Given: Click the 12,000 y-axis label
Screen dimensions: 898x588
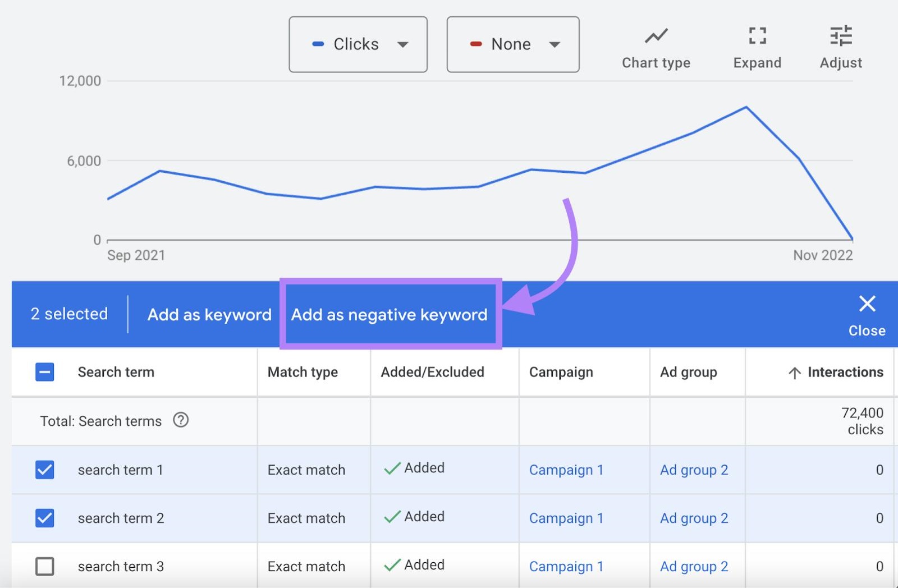Looking at the screenshot, I should pos(80,81).
